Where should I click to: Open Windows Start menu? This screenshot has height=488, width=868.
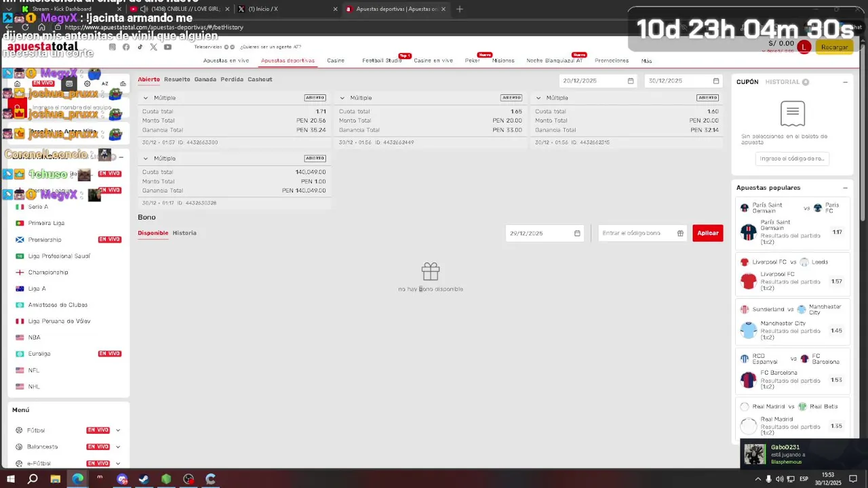11,479
